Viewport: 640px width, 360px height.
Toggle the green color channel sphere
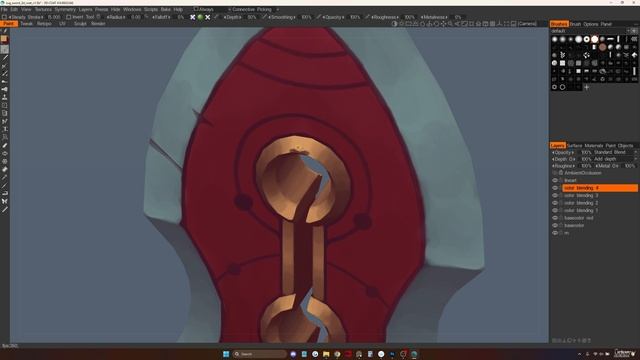click(x=200, y=17)
